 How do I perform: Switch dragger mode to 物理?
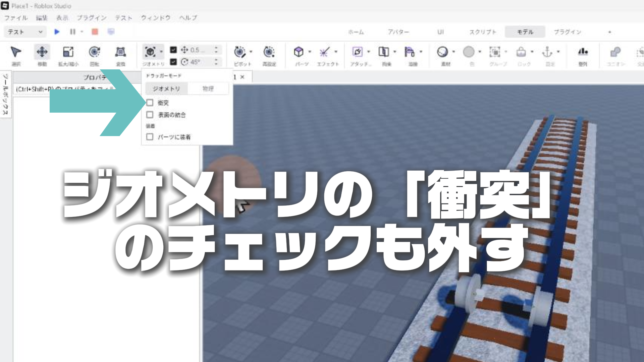click(x=208, y=88)
